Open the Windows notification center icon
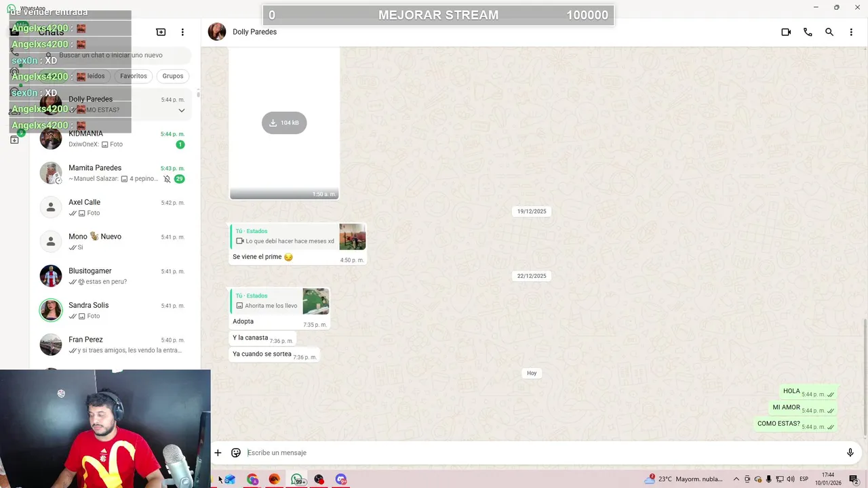The height and width of the screenshot is (488, 868). click(854, 479)
